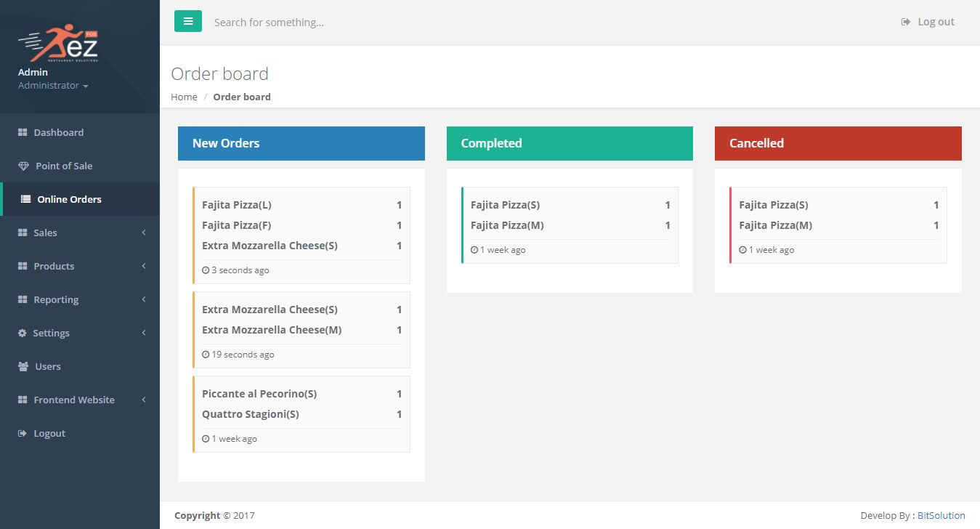This screenshot has width=980, height=529.
Task: Follow the Home breadcrumb link
Action: [x=184, y=97]
